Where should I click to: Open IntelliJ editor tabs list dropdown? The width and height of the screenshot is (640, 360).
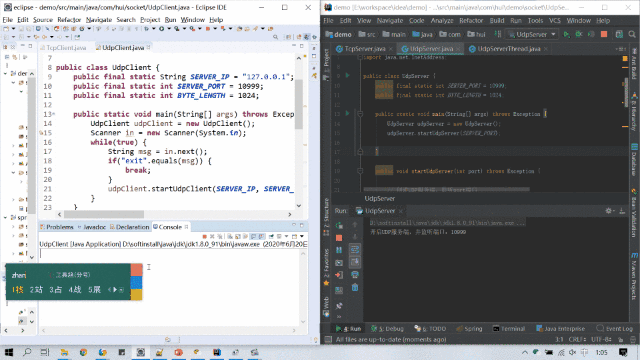pos(620,49)
